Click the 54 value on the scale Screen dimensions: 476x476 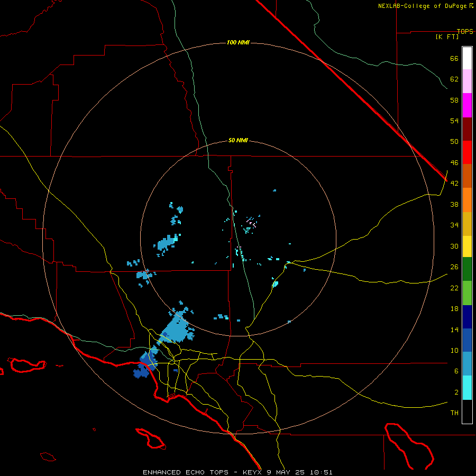tap(454, 121)
